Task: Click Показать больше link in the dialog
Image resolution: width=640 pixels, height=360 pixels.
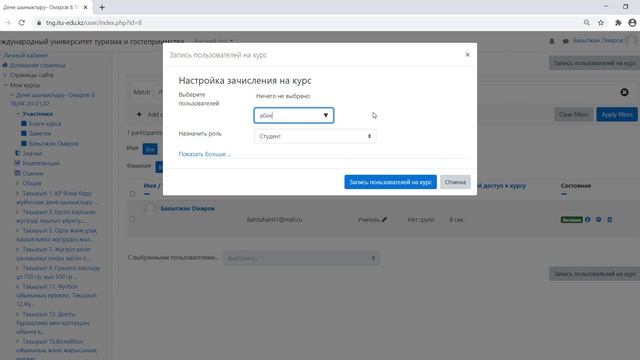Action: coord(204,154)
